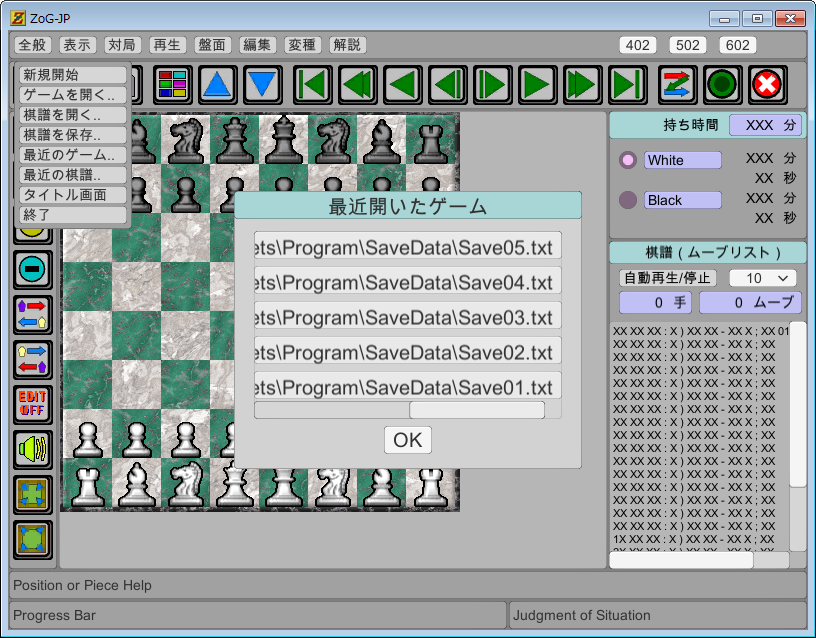The width and height of the screenshot is (816, 638).
Task: Click the 402 button
Action: click(638, 45)
